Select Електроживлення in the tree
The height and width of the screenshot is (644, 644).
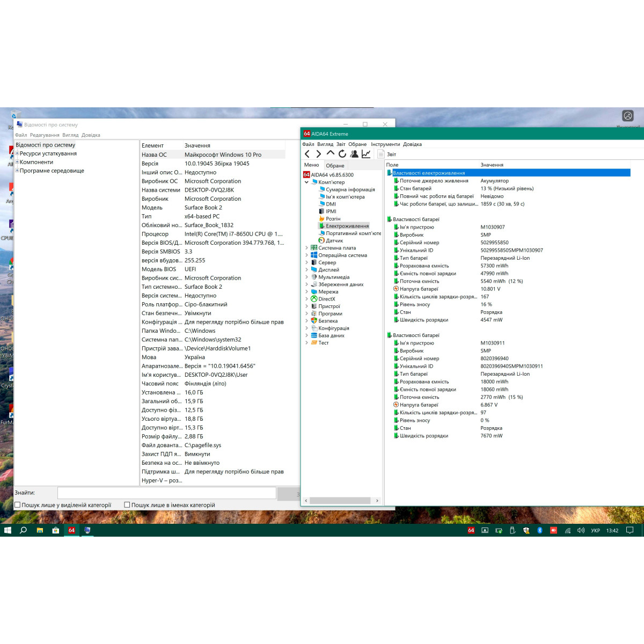347,226
